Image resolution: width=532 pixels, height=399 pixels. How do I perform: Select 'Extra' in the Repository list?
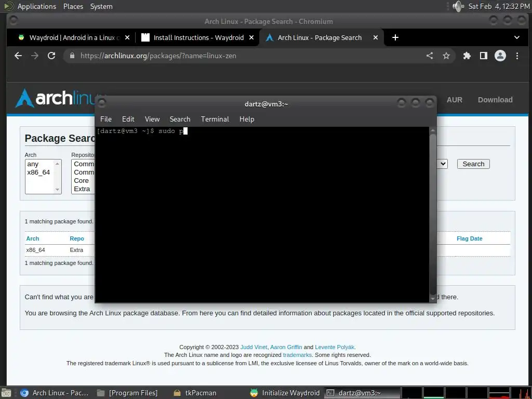82,189
